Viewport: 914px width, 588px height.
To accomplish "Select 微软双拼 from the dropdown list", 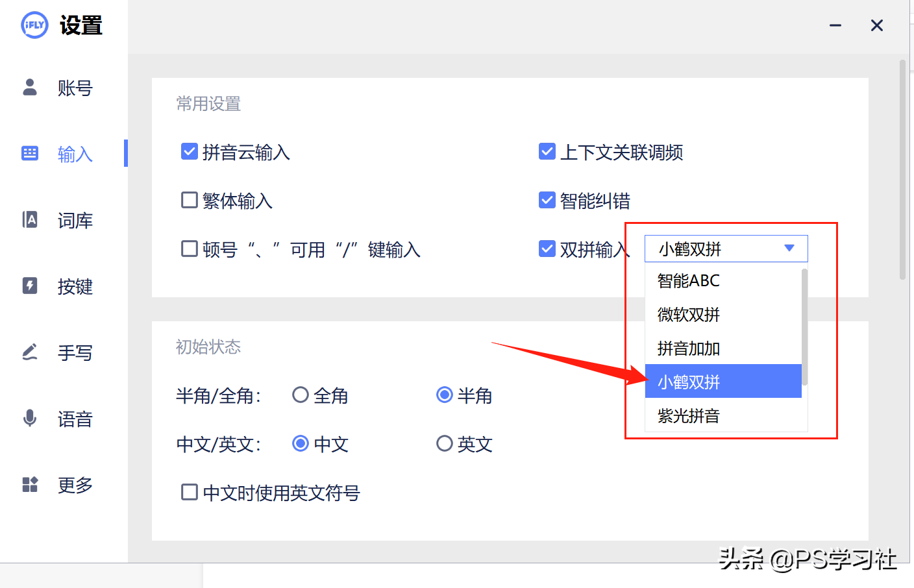I will click(x=689, y=314).
